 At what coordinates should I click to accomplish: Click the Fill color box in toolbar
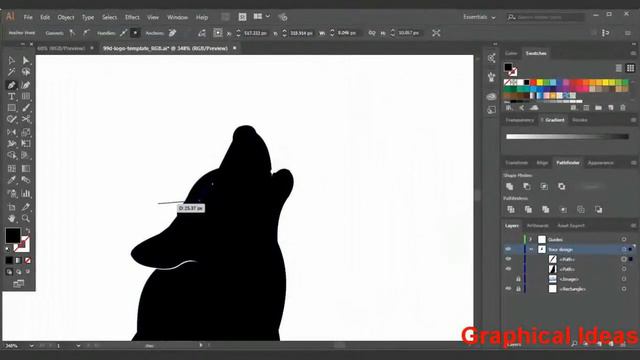coord(13,236)
